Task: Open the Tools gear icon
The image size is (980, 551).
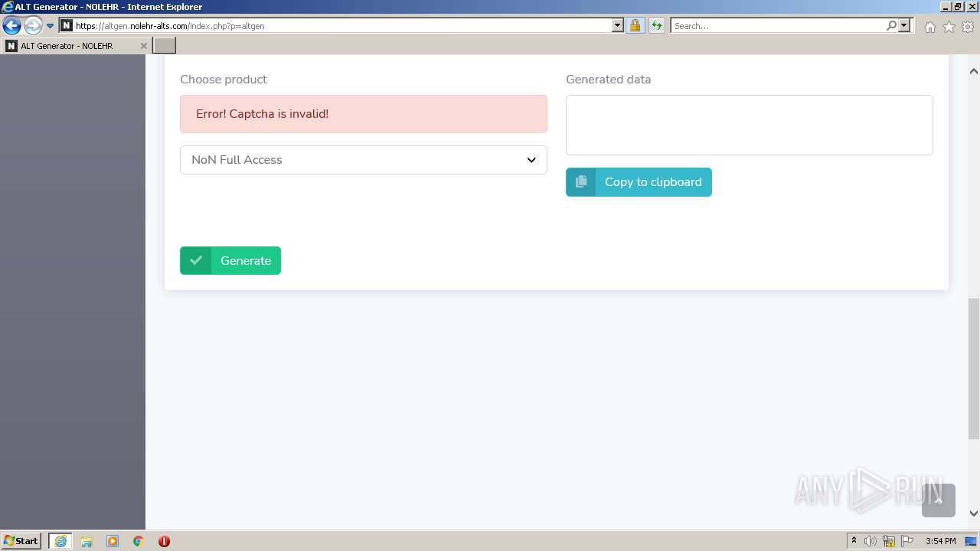Action: click(x=968, y=27)
